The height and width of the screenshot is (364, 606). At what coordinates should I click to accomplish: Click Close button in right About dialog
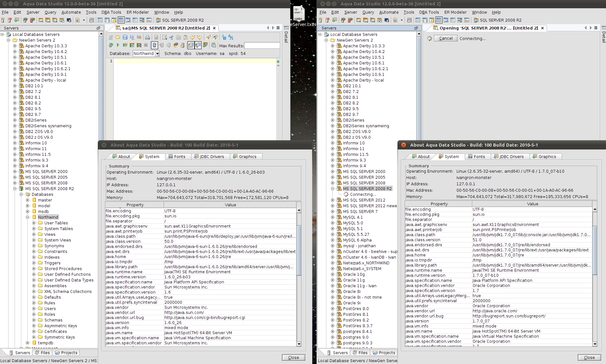click(x=589, y=357)
